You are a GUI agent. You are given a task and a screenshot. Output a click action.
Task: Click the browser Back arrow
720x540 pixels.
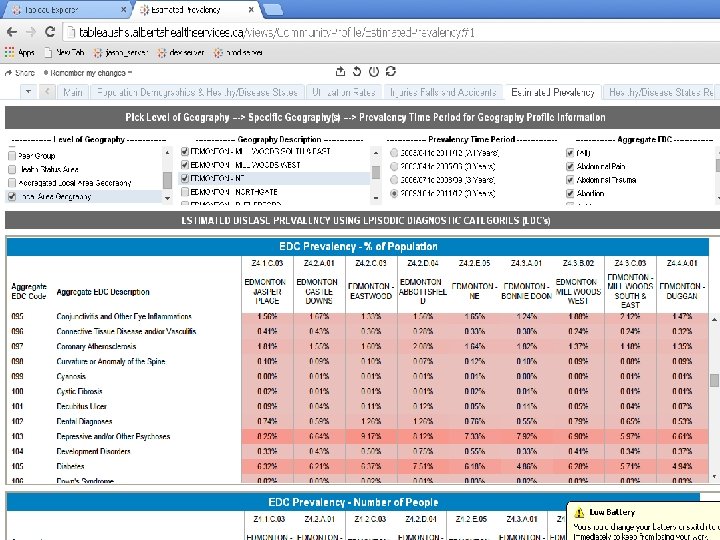(12, 32)
